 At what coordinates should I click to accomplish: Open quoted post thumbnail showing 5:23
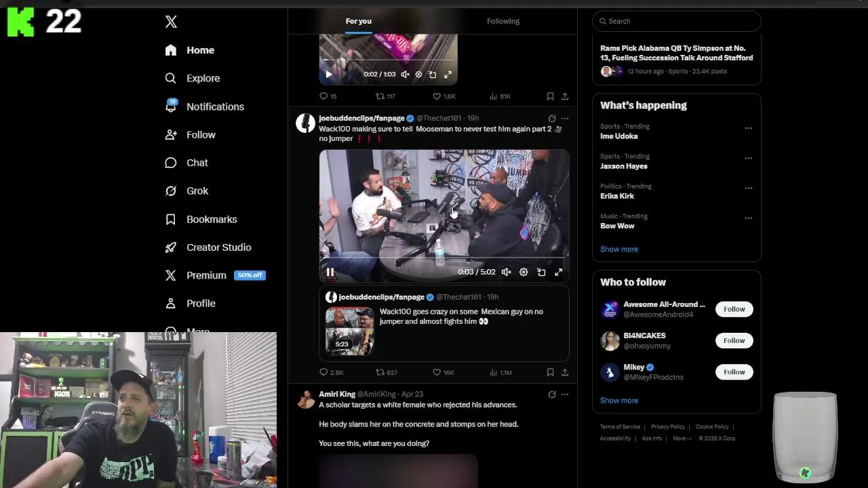pyautogui.click(x=349, y=331)
